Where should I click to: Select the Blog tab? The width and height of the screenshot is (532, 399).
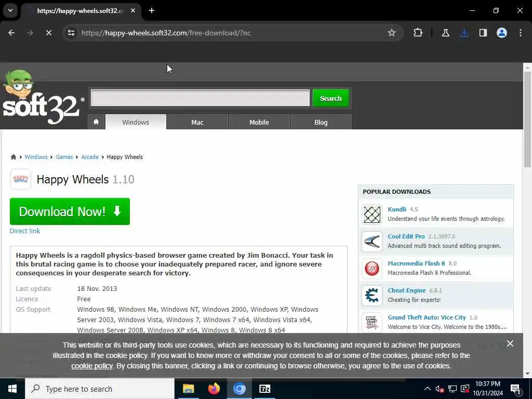point(321,122)
